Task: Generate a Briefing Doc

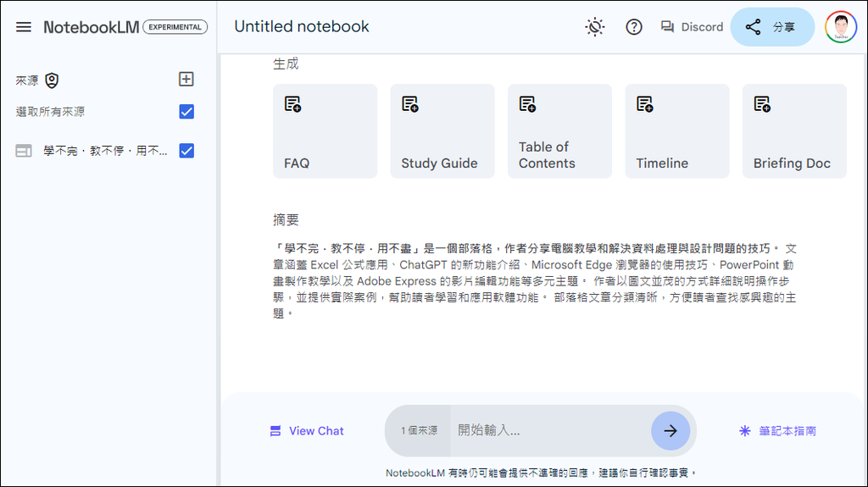Action: pyautogui.click(x=794, y=131)
